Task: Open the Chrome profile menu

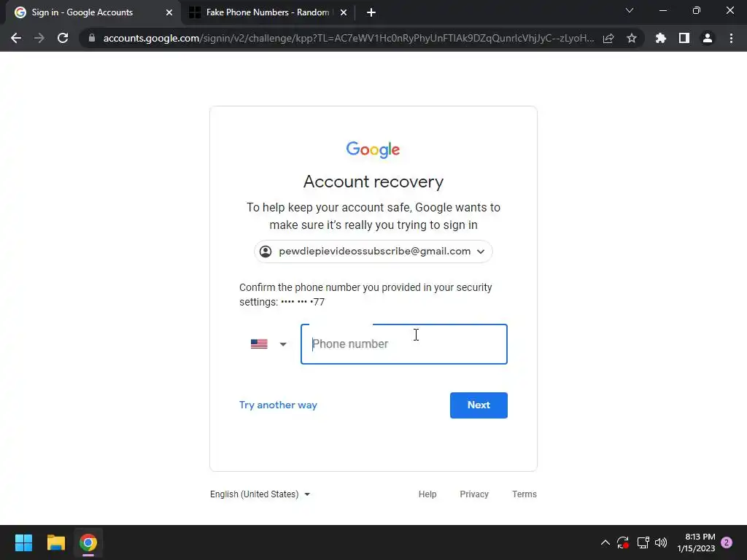Action: click(x=708, y=38)
